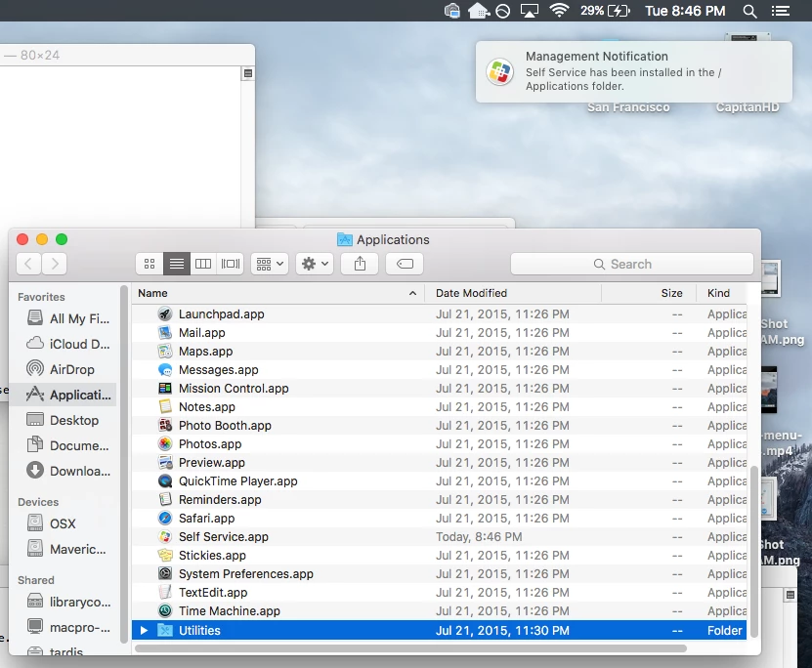Viewport: 812px width, 668px height.
Task: Click the Time Machine.app icon
Action: point(165,611)
